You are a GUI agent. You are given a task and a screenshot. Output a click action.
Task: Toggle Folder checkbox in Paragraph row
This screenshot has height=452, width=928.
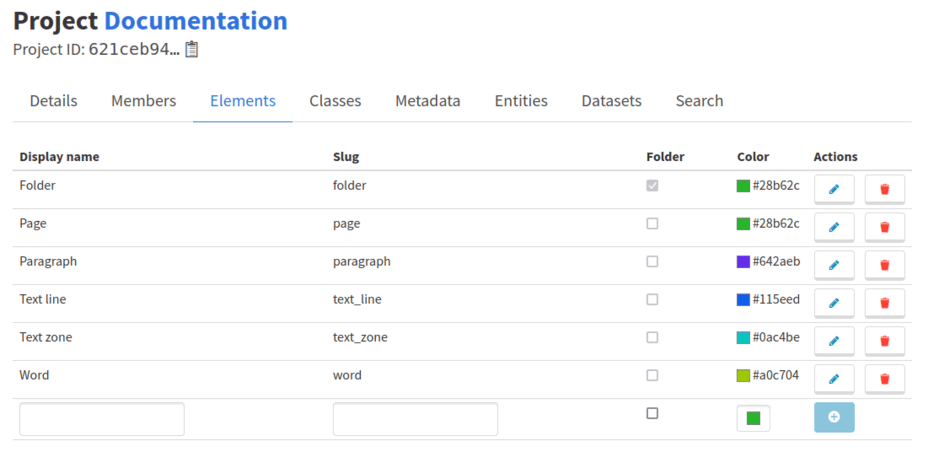point(652,261)
